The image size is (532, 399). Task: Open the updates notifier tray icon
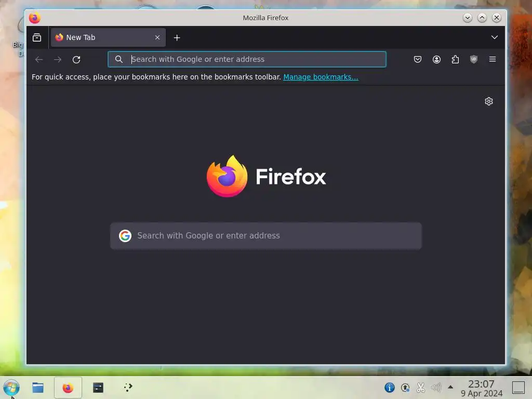(405, 387)
